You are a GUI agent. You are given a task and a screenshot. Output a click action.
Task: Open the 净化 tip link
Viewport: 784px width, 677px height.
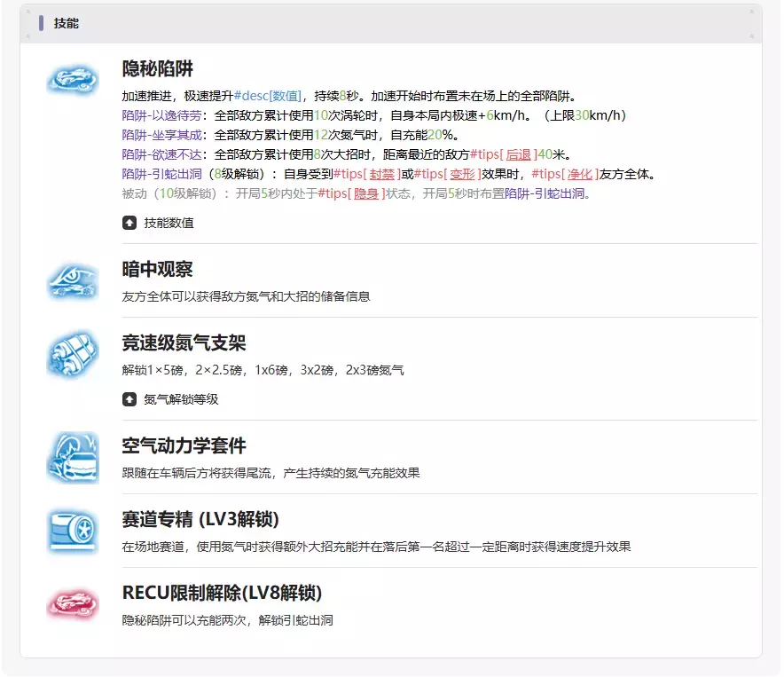(580, 174)
